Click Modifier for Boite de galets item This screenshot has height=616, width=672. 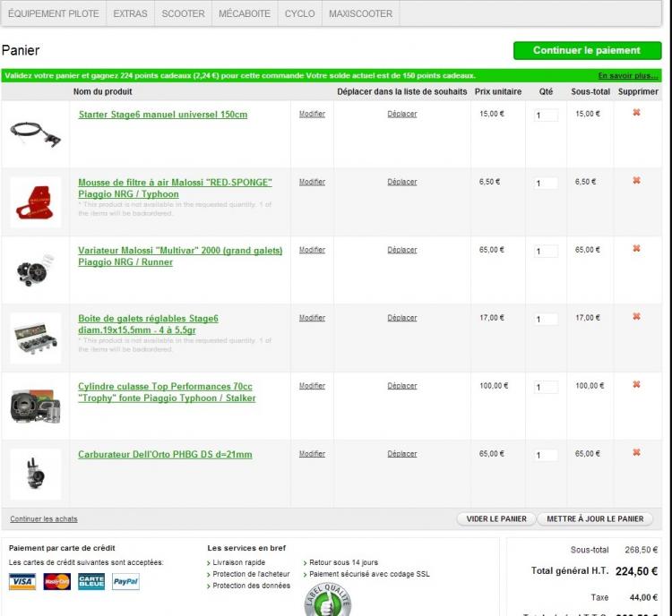pyautogui.click(x=312, y=318)
